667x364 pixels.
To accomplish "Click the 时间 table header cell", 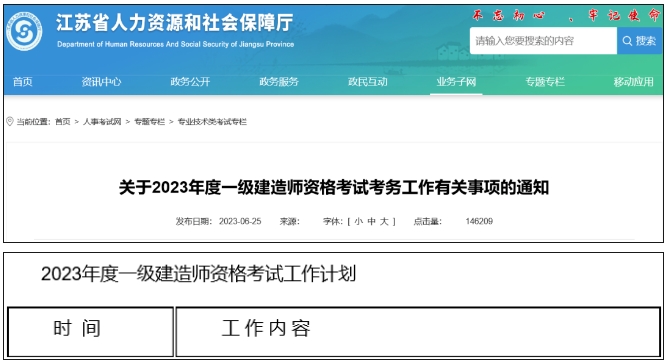I will click(90, 332).
